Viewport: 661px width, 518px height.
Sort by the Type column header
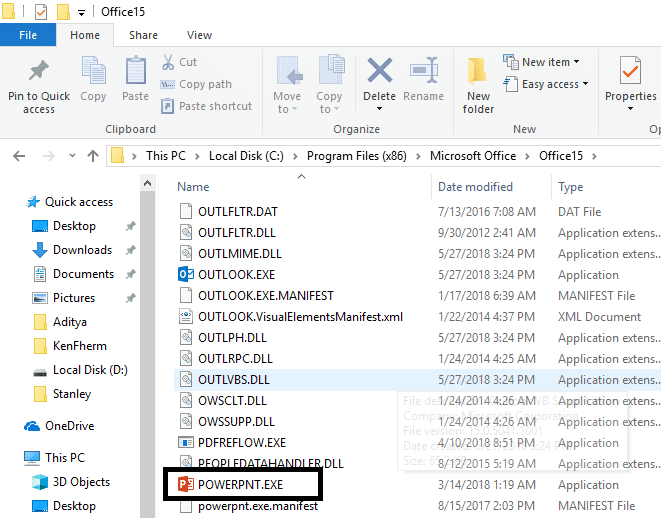point(570,187)
